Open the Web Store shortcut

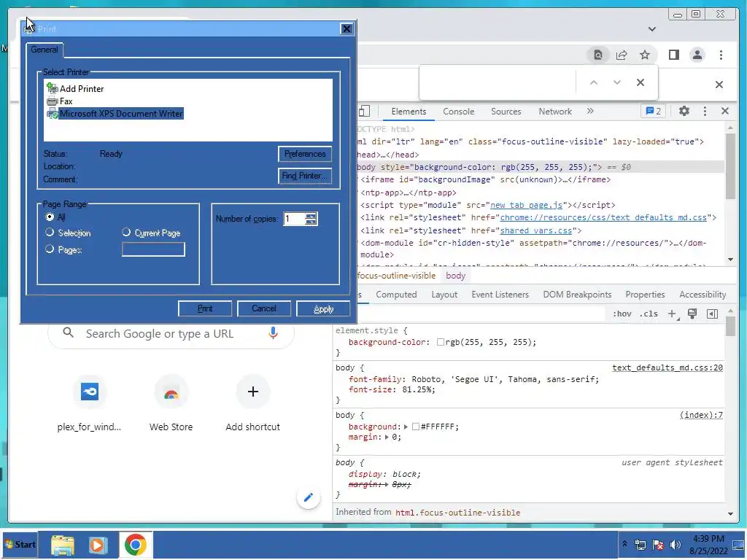171,404
